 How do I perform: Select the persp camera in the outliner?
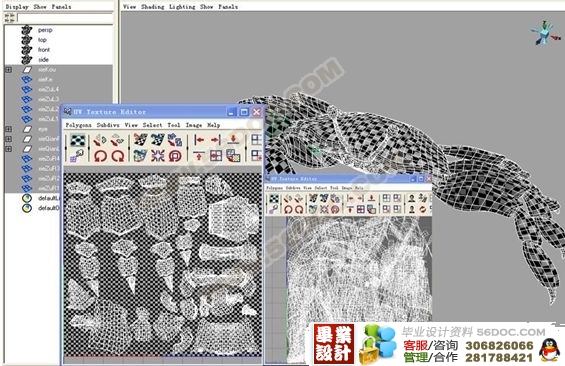pyautogui.click(x=45, y=30)
